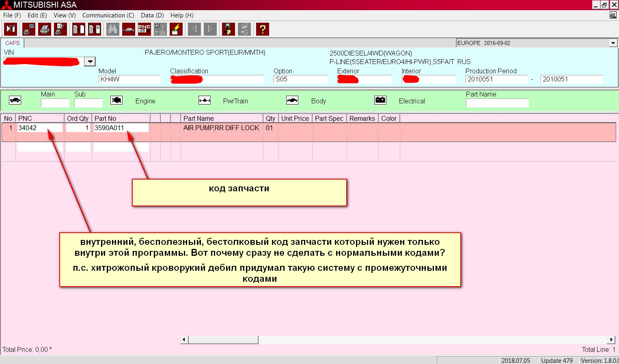Click Part No cell 3590A011
Screen dimensions: 619x364
[121, 128]
